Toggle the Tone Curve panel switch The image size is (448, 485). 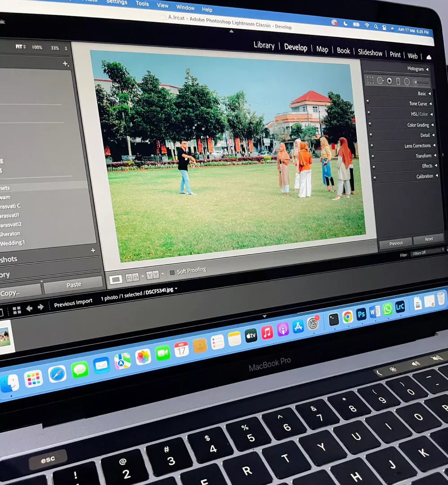click(368, 101)
